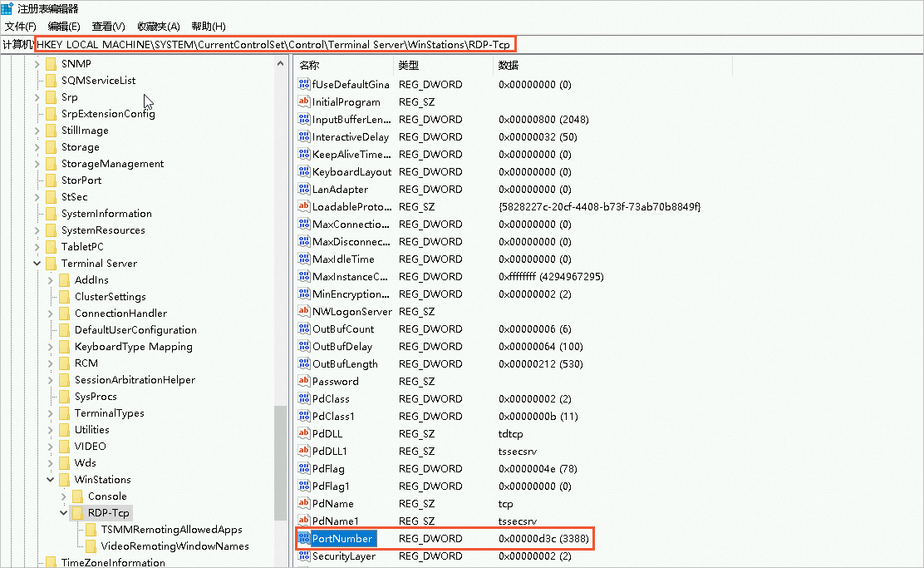Select the SQMServiceList folder icon
The image size is (924, 568).
[x=51, y=80]
